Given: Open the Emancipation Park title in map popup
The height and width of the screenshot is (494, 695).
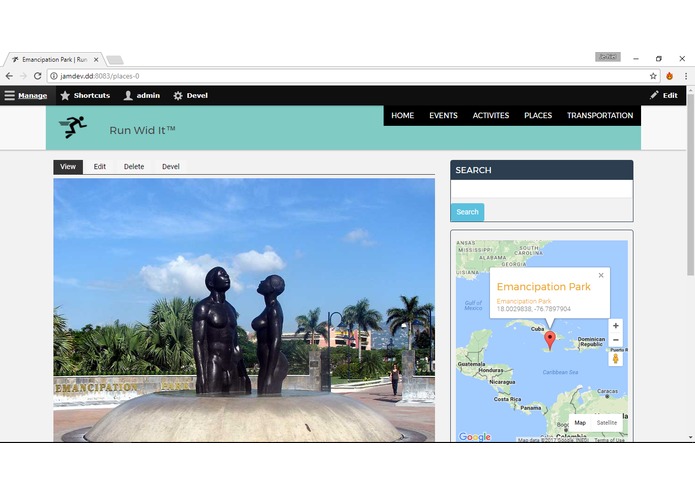Looking at the screenshot, I should (543, 287).
